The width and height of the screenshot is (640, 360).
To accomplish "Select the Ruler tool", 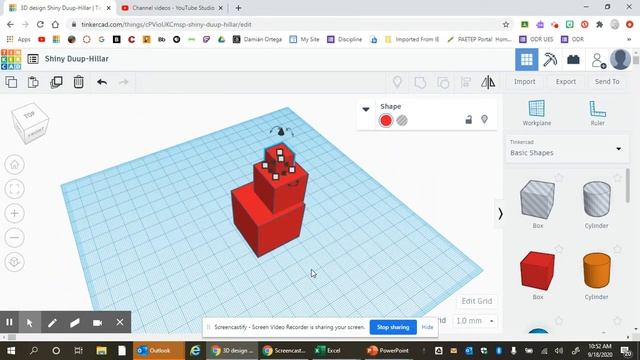I will tap(598, 113).
